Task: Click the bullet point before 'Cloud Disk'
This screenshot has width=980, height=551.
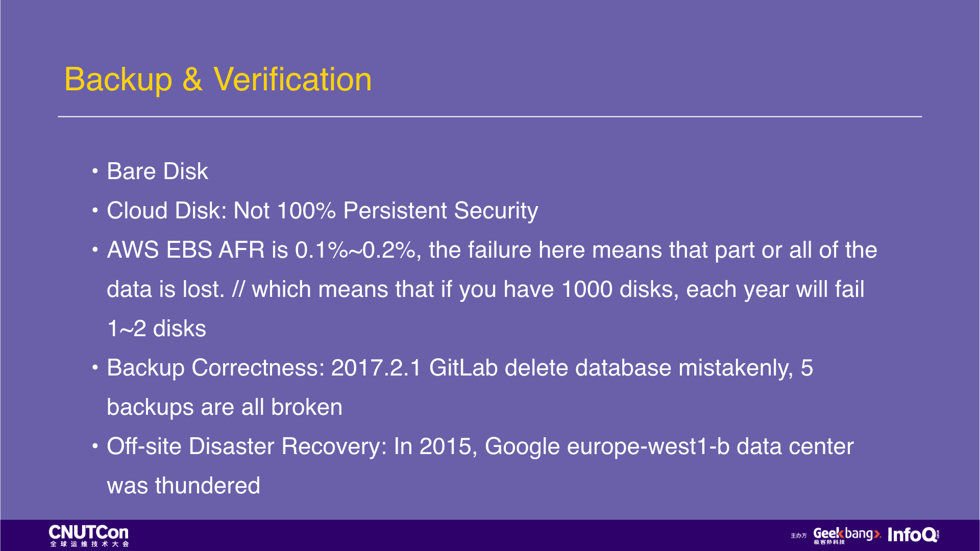Action: [95, 210]
